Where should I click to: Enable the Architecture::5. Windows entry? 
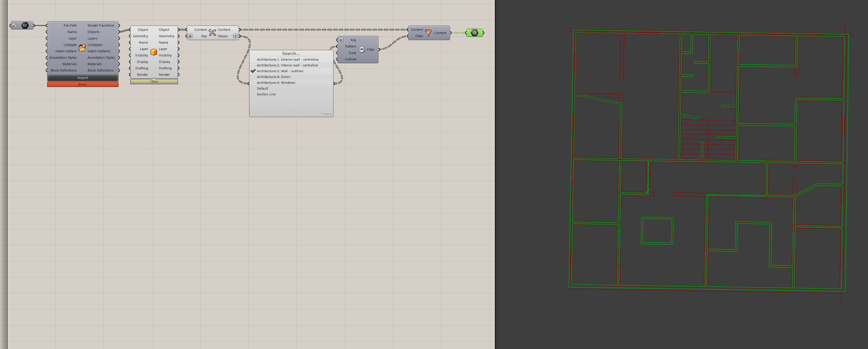pyautogui.click(x=276, y=83)
